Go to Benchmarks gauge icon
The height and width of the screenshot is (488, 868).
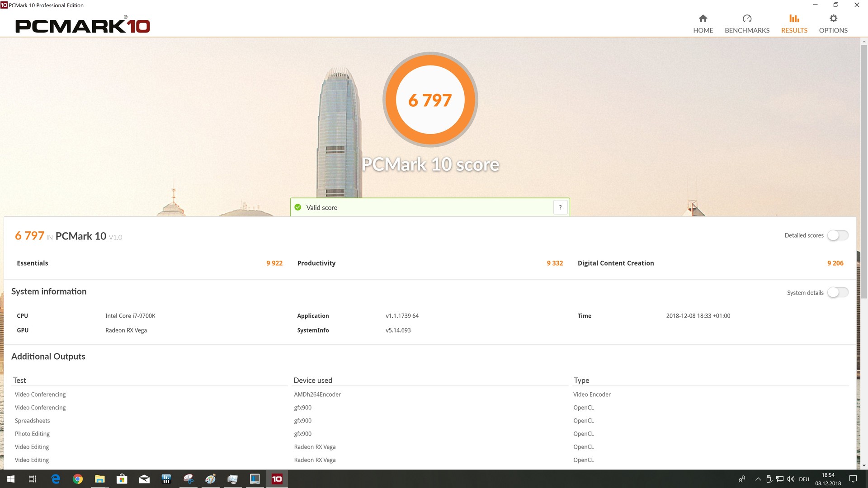point(747,19)
